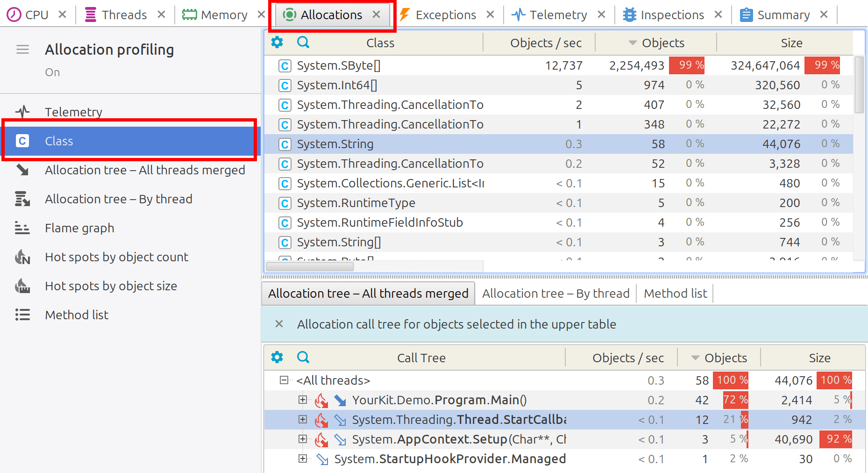
Task: Open Hot spots by object size
Action: pos(130,286)
